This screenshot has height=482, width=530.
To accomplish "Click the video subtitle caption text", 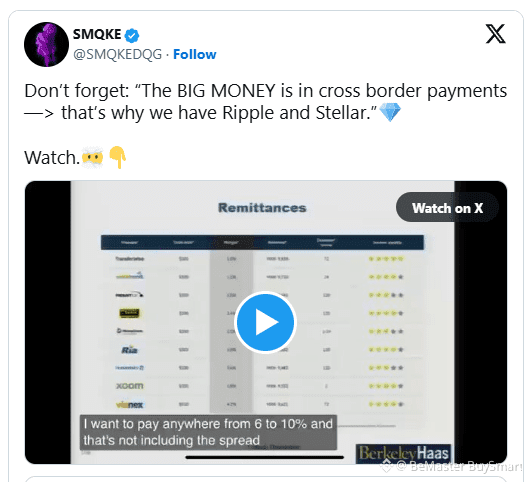I will [x=208, y=432].
